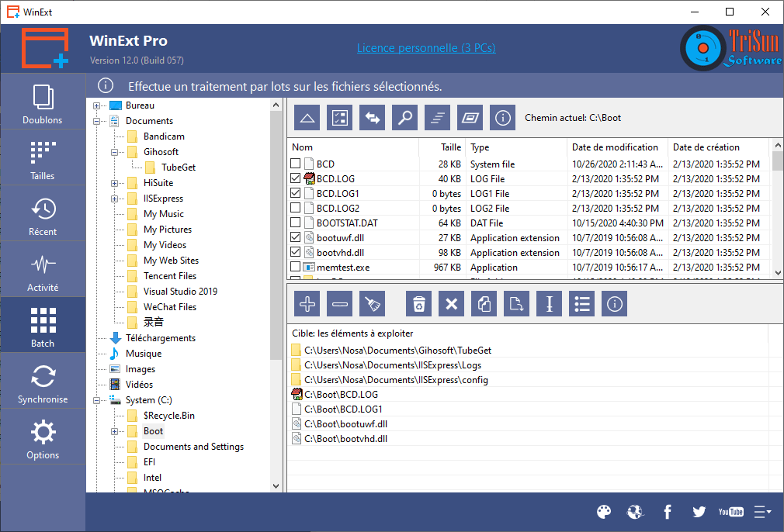Select the Téléchargements tree item

[161, 338]
